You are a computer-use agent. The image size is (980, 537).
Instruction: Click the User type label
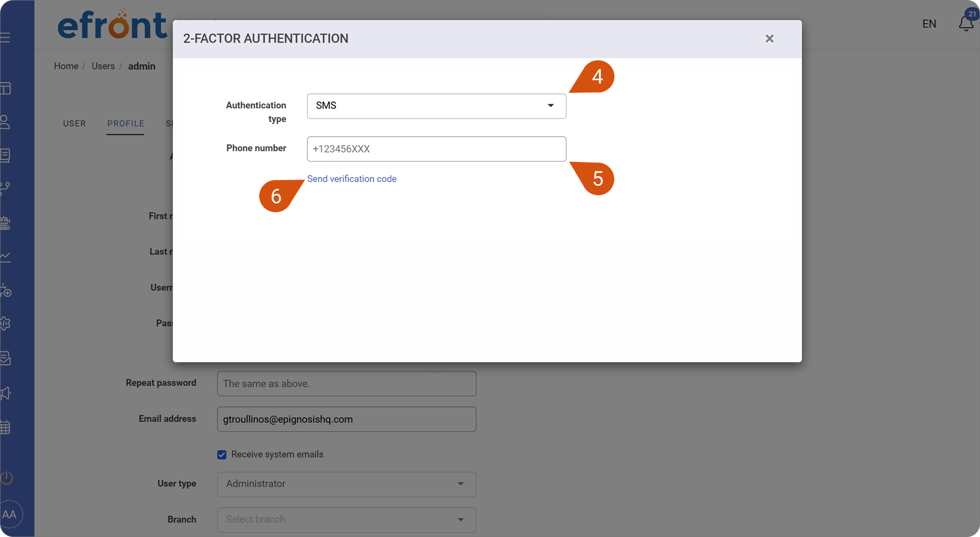(x=177, y=484)
